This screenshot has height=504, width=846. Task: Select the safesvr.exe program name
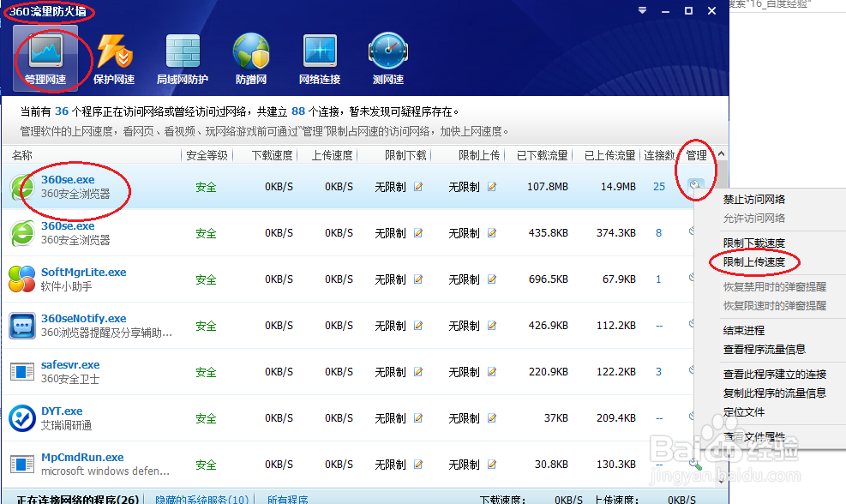[70, 365]
